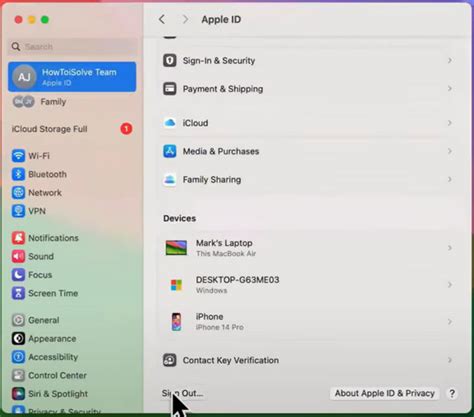The image size is (474, 417).
Task: Open the Siri & Spotlight icon
Action: 18,394
